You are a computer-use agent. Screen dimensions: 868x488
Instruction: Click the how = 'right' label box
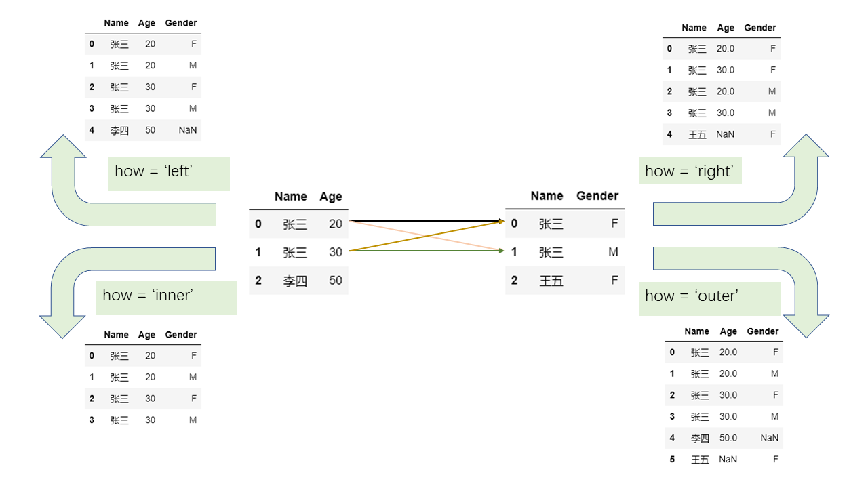pyautogui.click(x=690, y=171)
